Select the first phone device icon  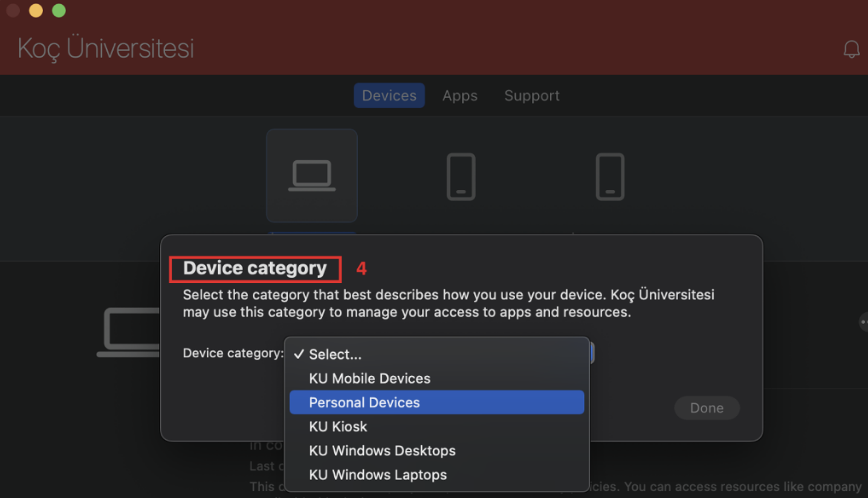pyautogui.click(x=461, y=176)
